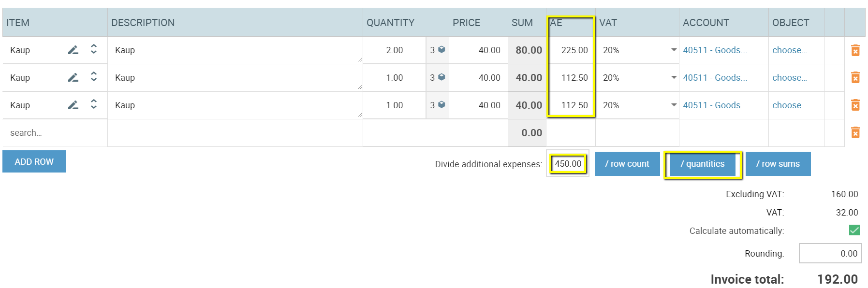Click stock cube icon in second Kaup row
Image resolution: width=868 pixels, height=288 pixels.
(x=441, y=77)
